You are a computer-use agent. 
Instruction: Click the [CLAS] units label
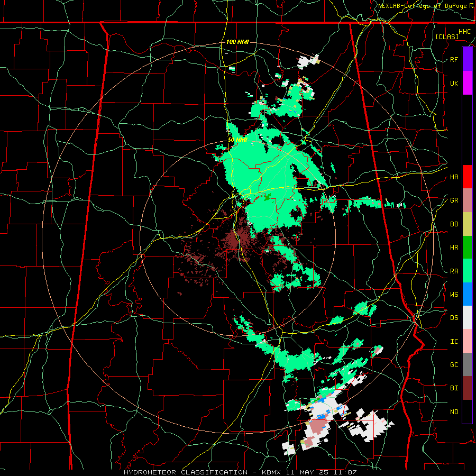(x=447, y=36)
